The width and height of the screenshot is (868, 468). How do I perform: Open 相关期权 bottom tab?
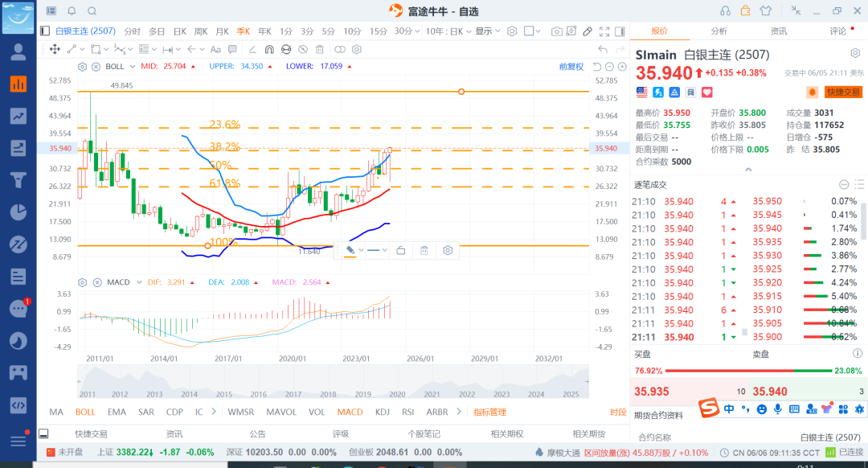click(x=507, y=433)
